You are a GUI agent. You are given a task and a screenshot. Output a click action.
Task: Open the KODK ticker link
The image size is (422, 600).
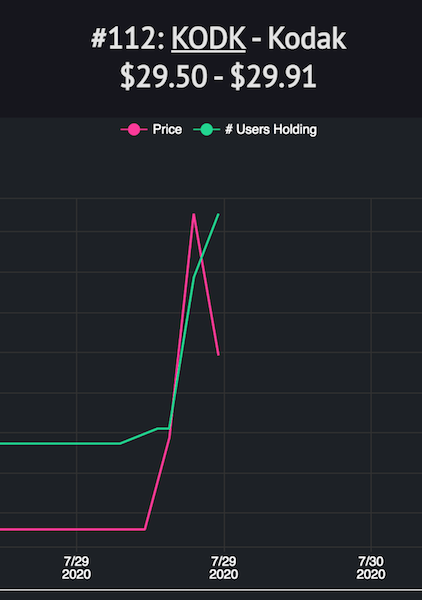click(209, 39)
